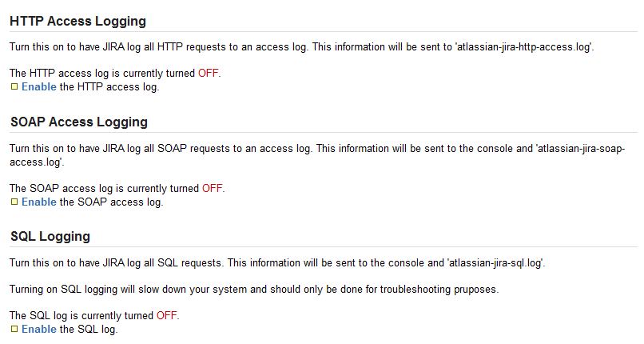The width and height of the screenshot is (644, 344).
Task: Click the SOAP Access Logging heading
Action: pos(78,122)
